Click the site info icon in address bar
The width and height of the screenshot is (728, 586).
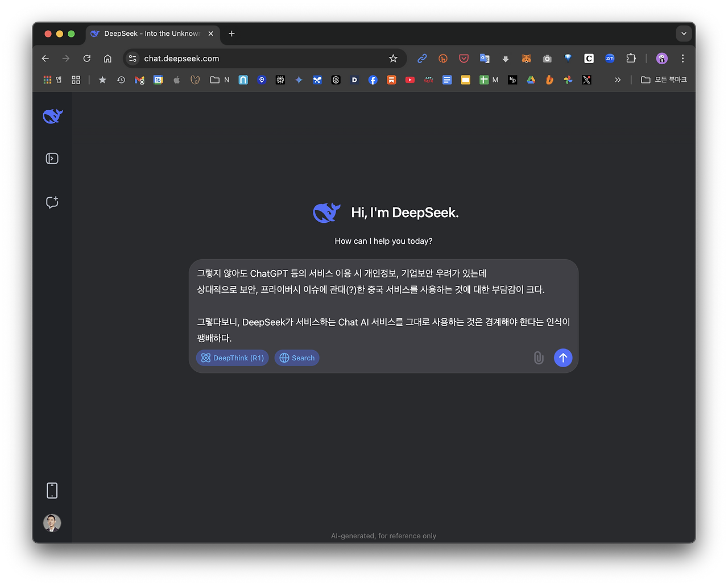coord(133,59)
